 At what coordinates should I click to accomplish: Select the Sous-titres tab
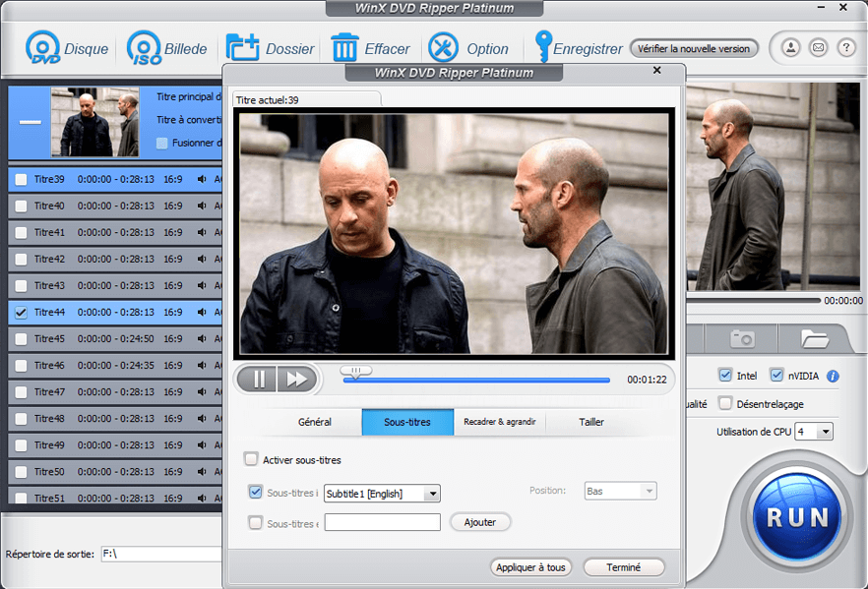407,422
